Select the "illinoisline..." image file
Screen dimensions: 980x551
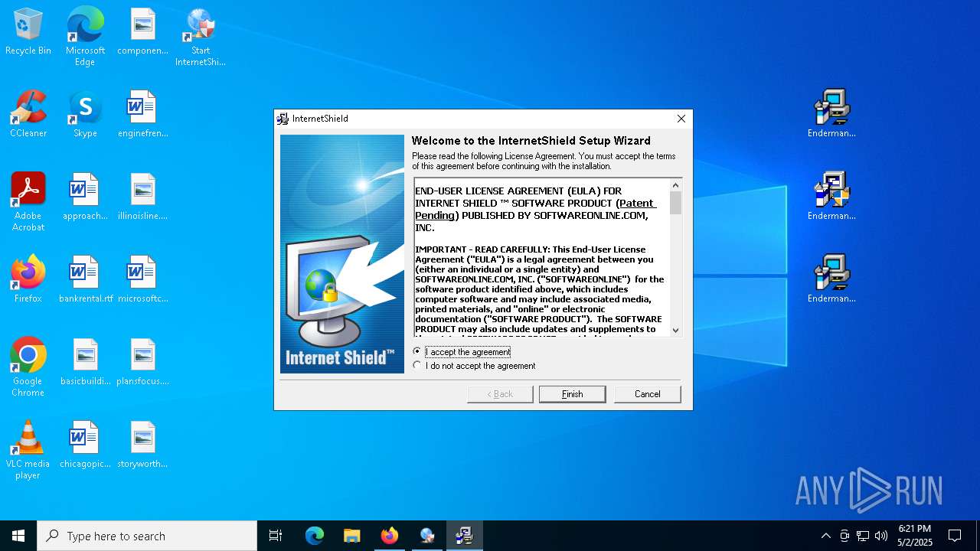pos(142,197)
